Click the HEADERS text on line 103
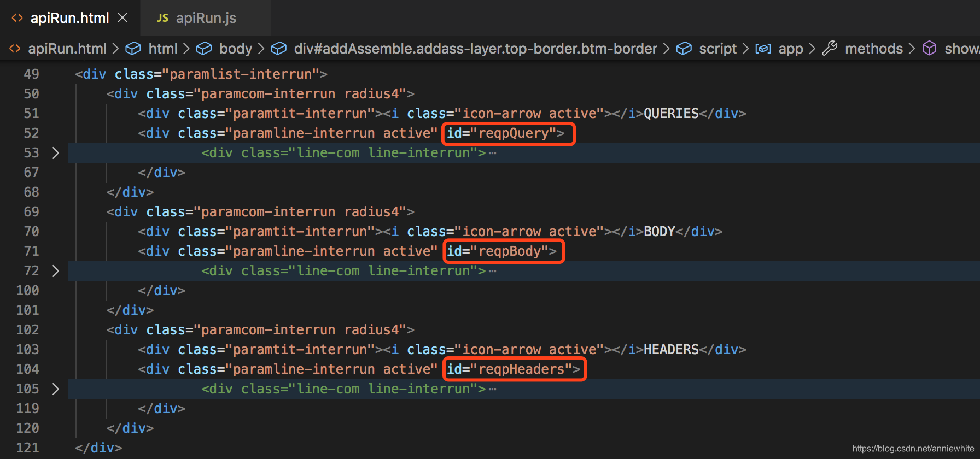The image size is (980, 459). point(671,350)
